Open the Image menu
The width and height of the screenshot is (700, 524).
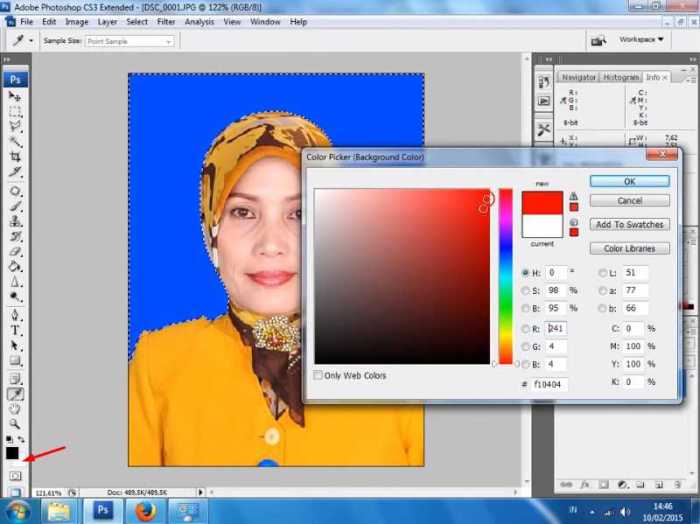pos(76,22)
